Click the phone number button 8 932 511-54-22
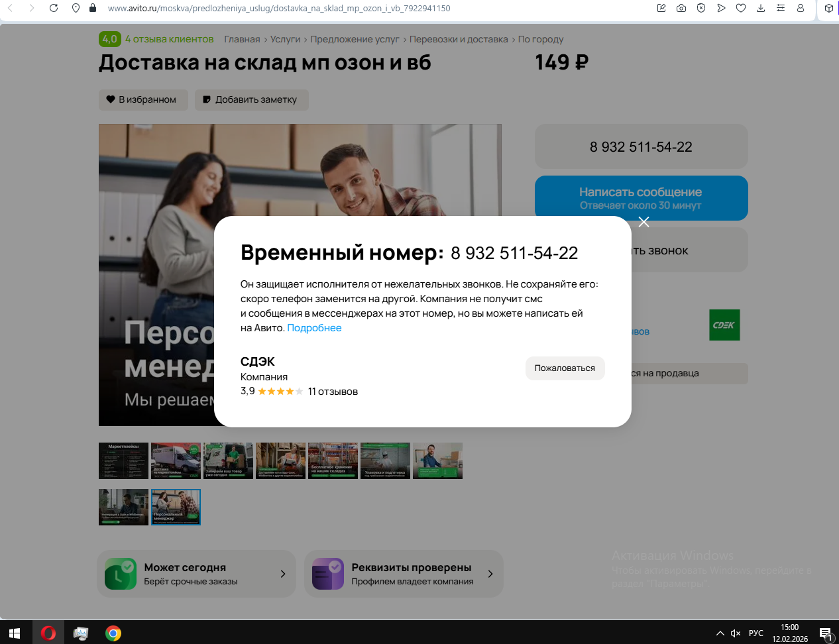This screenshot has width=839, height=644. (x=642, y=146)
